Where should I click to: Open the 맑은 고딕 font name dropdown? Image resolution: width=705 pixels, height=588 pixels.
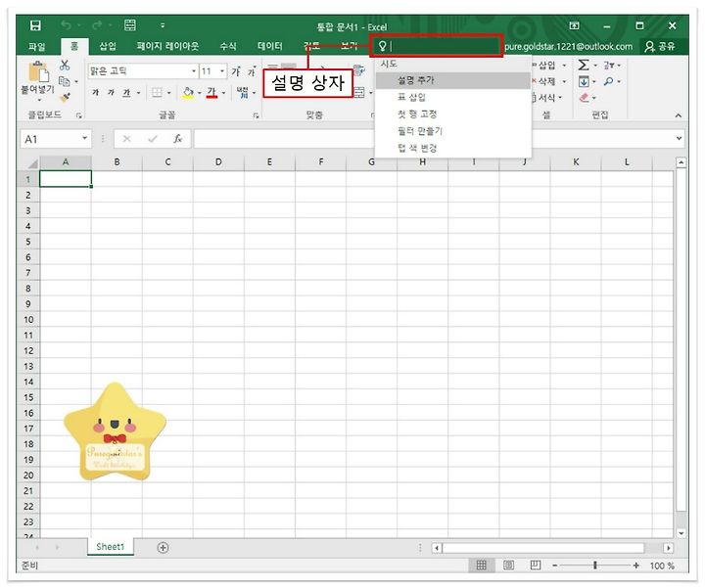(x=194, y=71)
